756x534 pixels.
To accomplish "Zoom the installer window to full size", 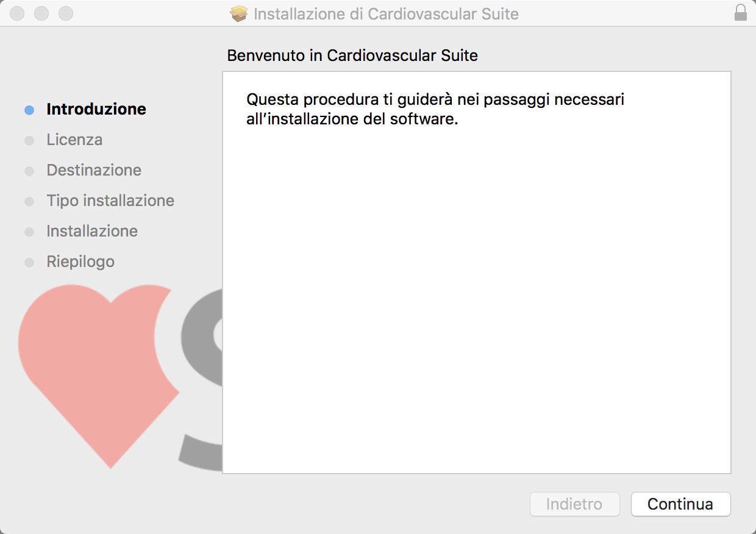I will click(65, 13).
